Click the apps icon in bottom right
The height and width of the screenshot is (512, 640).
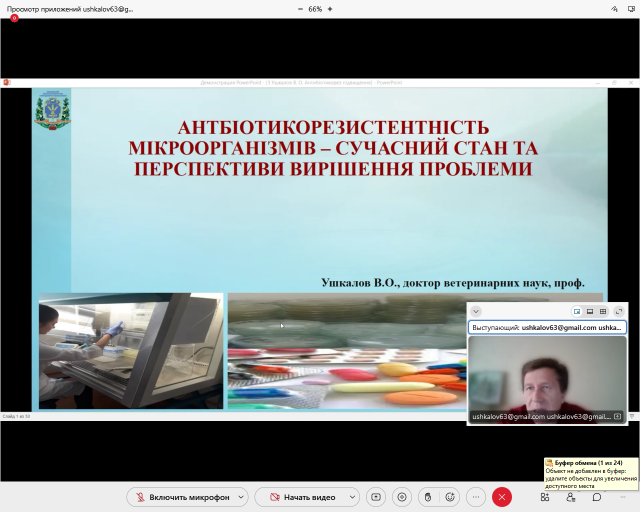(x=545, y=496)
